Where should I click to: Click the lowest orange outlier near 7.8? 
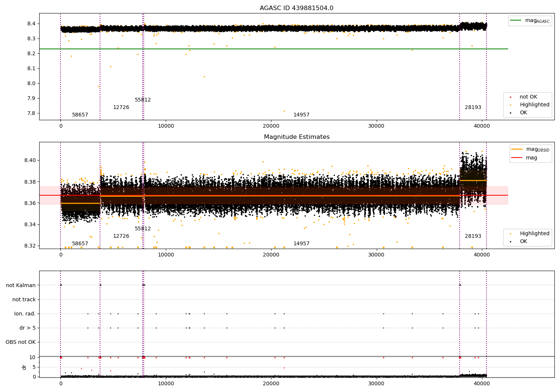284,111
